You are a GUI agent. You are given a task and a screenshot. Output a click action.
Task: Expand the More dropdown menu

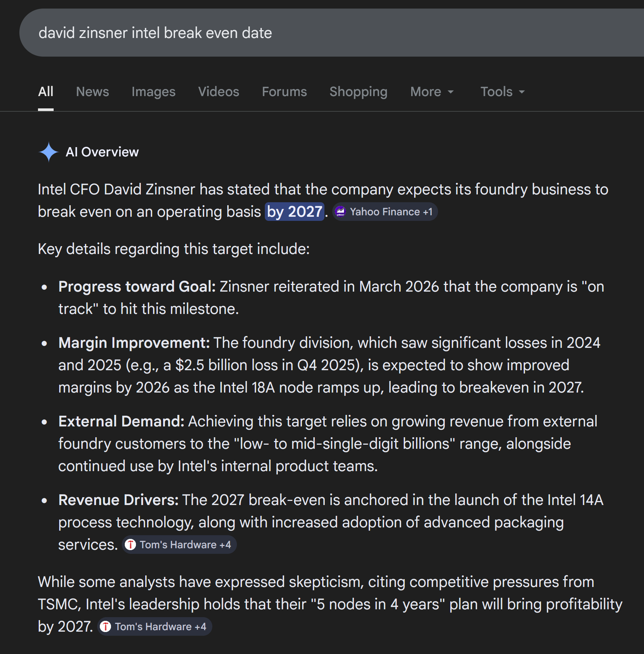(x=432, y=92)
